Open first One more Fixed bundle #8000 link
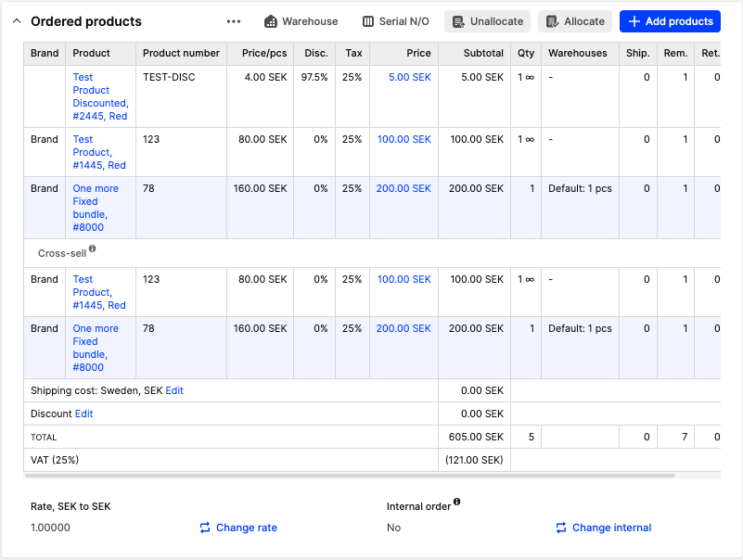 [96, 208]
